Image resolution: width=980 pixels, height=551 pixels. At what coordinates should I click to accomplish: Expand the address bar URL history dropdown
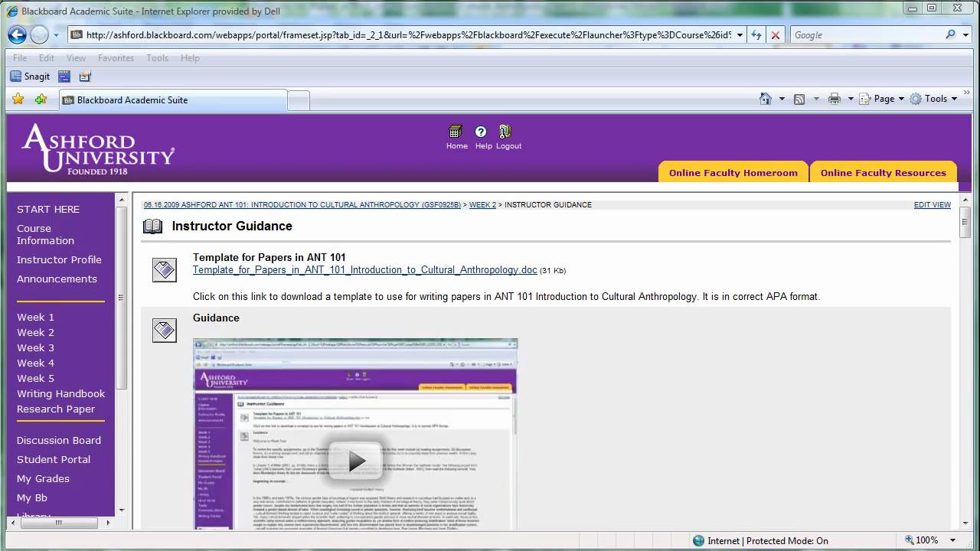740,35
